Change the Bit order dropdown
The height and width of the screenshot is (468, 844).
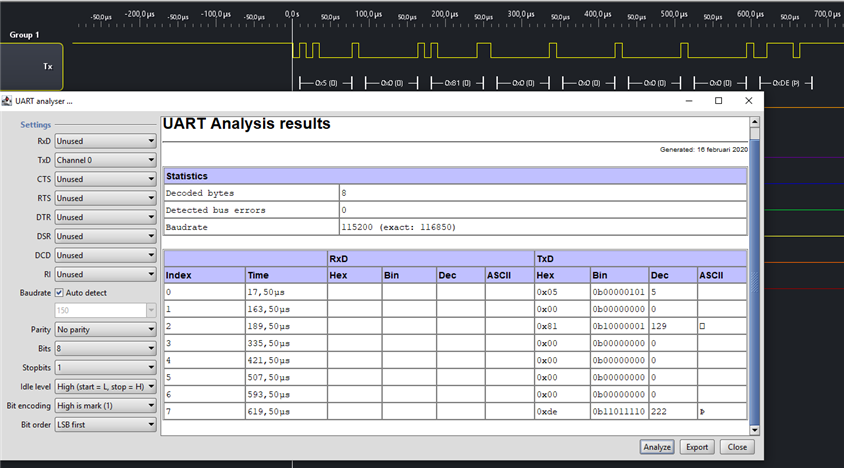coord(106,424)
